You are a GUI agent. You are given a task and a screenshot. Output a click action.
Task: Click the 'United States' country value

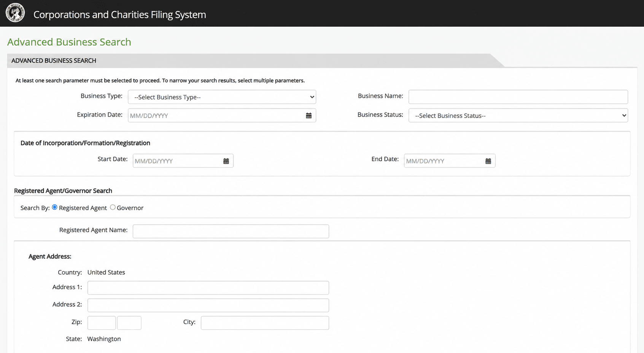[x=106, y=272]
